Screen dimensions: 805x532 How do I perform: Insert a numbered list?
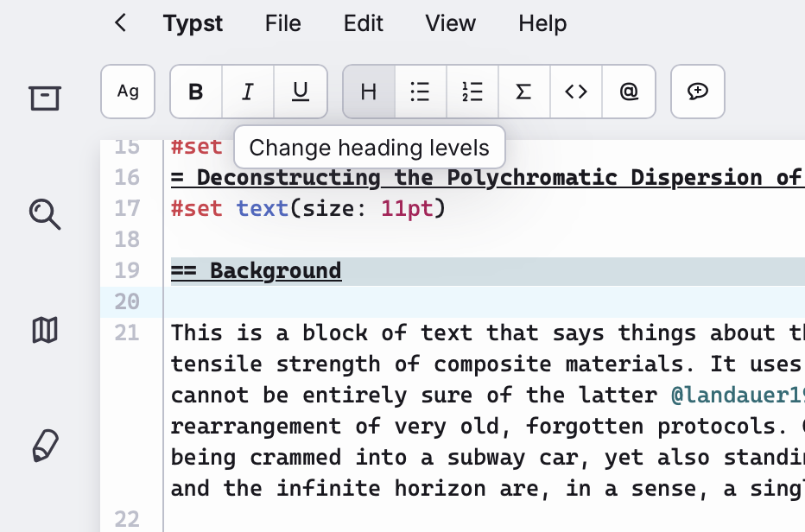coord(472,92)
